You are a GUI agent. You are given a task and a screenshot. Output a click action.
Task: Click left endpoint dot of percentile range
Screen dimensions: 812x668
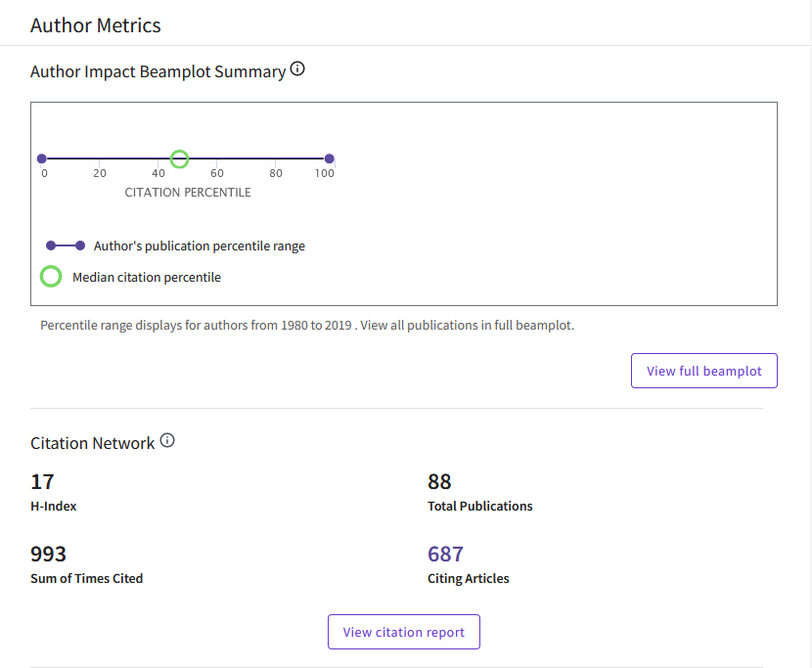click(41, 158)
